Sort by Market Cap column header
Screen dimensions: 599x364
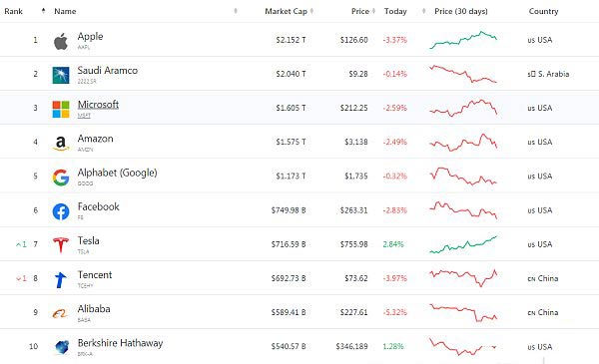pyautogui.click(x=289, y=11)
